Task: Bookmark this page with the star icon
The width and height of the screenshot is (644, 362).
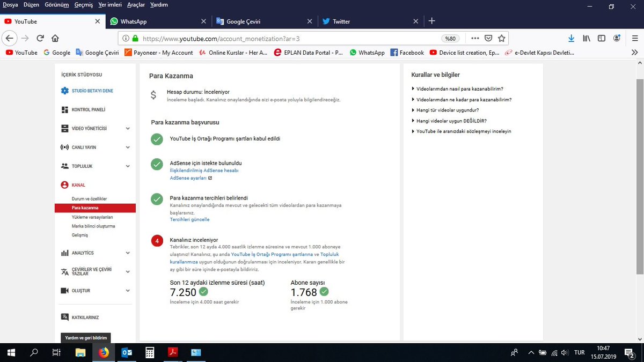Action: [x=501, y=38]
